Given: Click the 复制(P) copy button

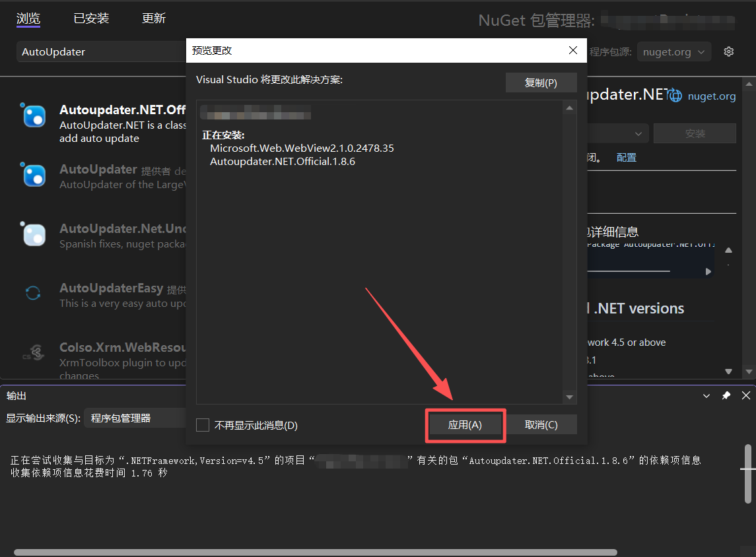Looking at the screenshot, I should pyautogui.click(x=541, y=82).
